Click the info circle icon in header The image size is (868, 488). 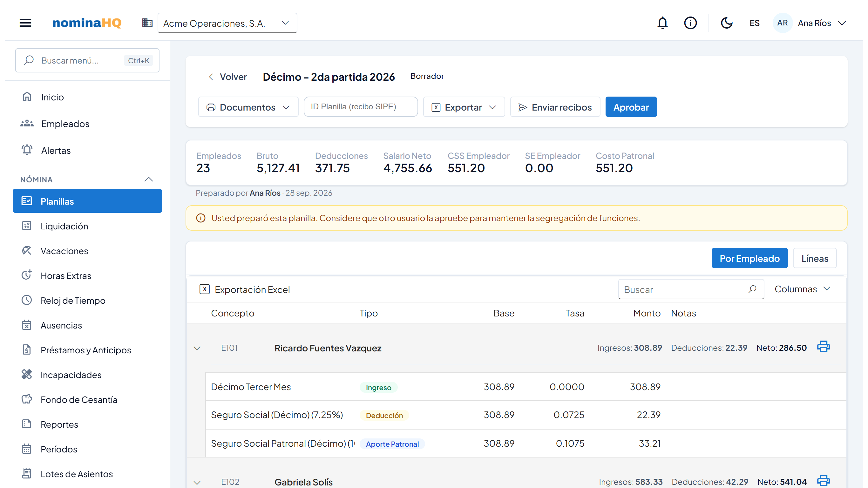690,23
